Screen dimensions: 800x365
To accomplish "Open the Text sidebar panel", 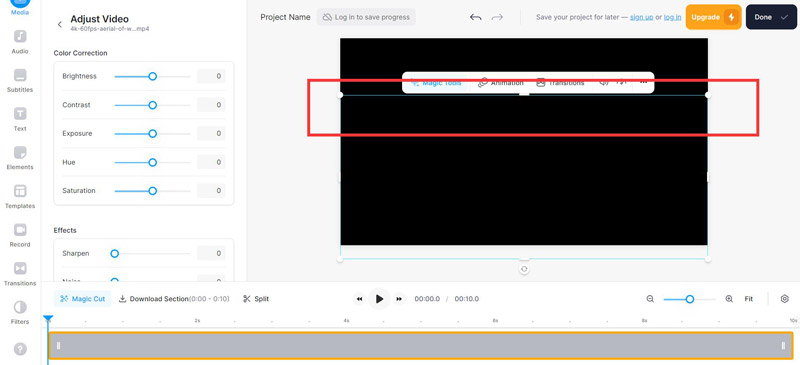I will point(20,119).
